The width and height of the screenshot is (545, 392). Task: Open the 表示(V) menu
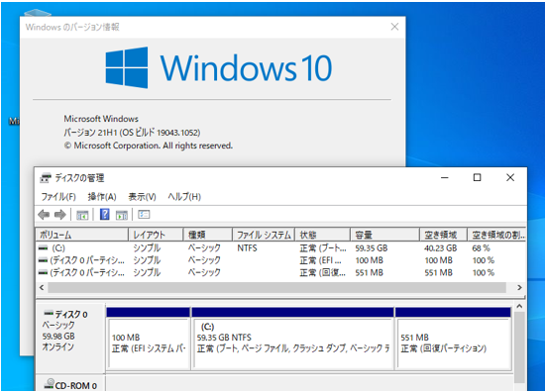tap(142, 197)
